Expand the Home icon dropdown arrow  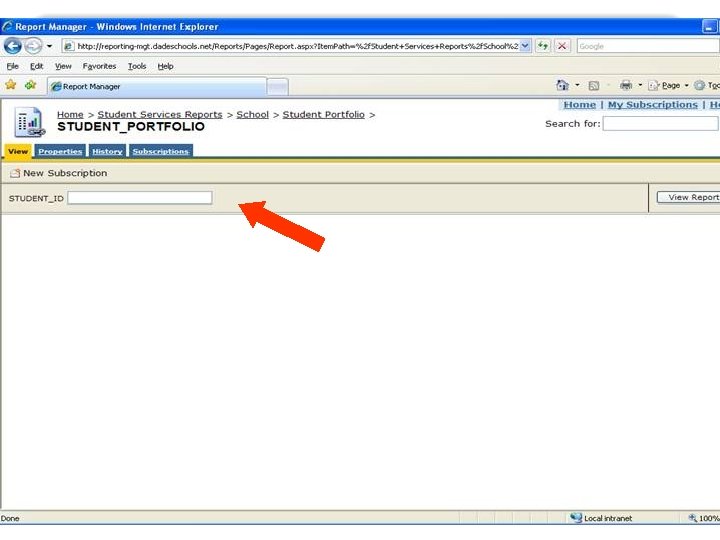577,85
